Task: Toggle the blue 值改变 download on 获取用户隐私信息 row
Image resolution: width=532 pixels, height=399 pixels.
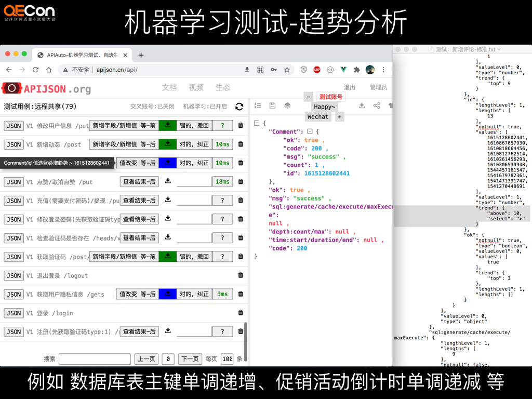Action: (x=167, y=294)
